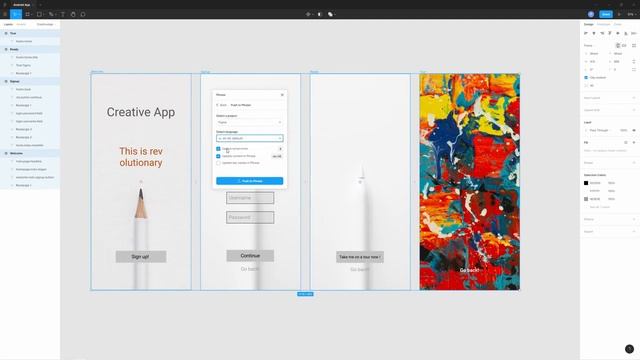Add an Effect with plus icon
The height and width of the screenshot is (360, 640).
click(634, 220)
